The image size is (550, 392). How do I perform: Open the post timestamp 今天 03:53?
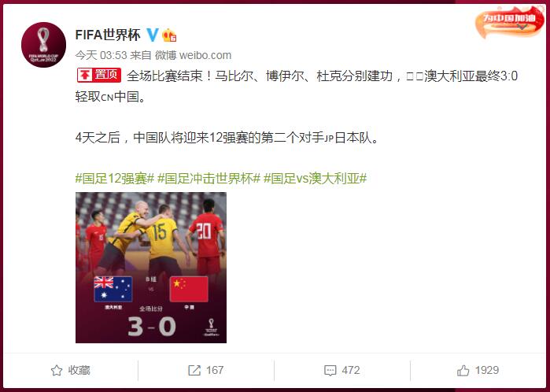click(101, 55)
